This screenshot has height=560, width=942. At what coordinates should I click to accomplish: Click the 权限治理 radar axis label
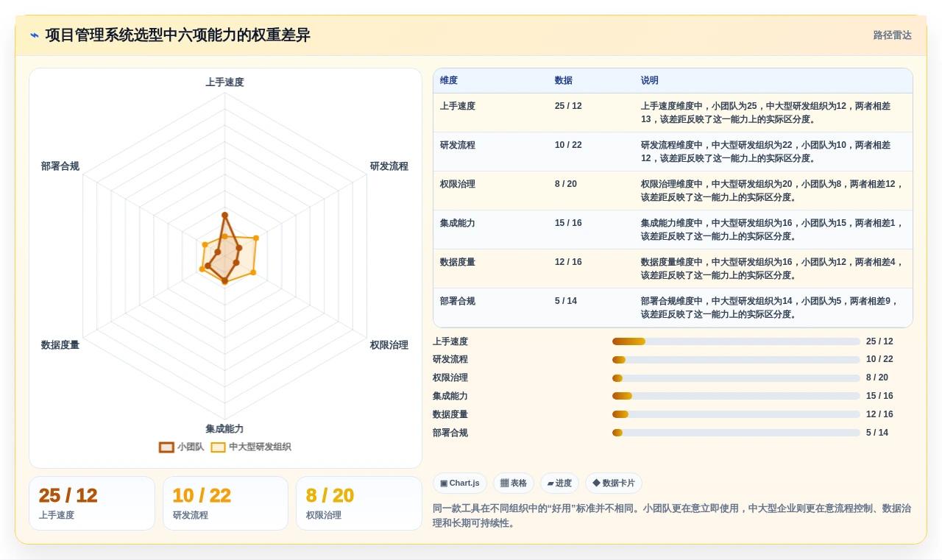click(389, 345)
